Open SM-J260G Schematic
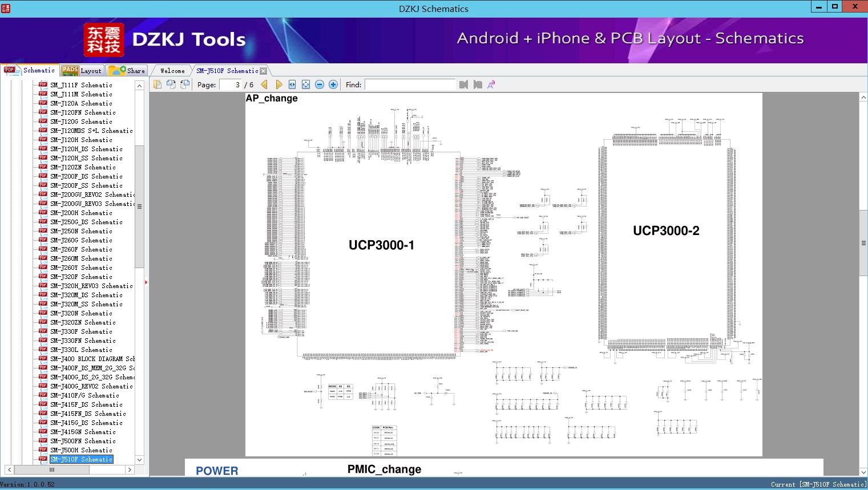Screen dimensions: 868x490 [x=81, y=240]
